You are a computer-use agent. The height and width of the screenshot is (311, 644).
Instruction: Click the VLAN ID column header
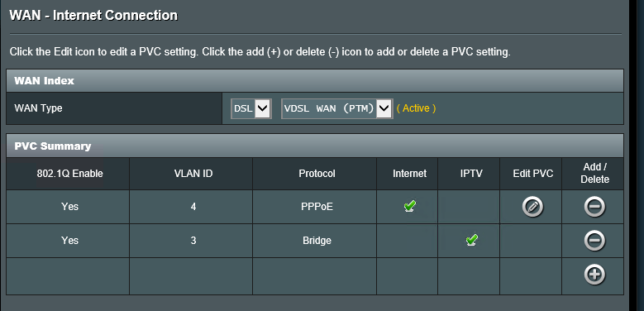(x=193, y=174)
